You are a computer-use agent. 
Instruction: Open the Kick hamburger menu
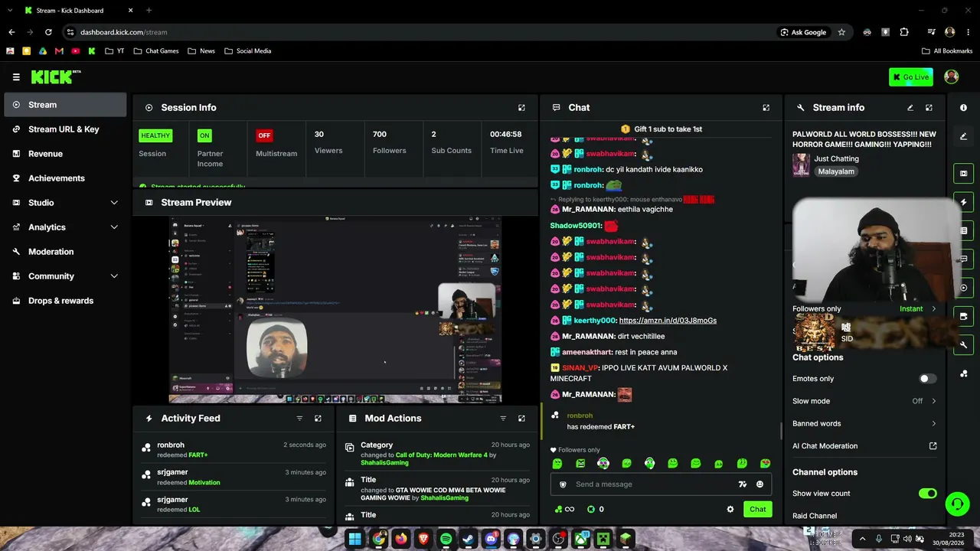[16, 77]
